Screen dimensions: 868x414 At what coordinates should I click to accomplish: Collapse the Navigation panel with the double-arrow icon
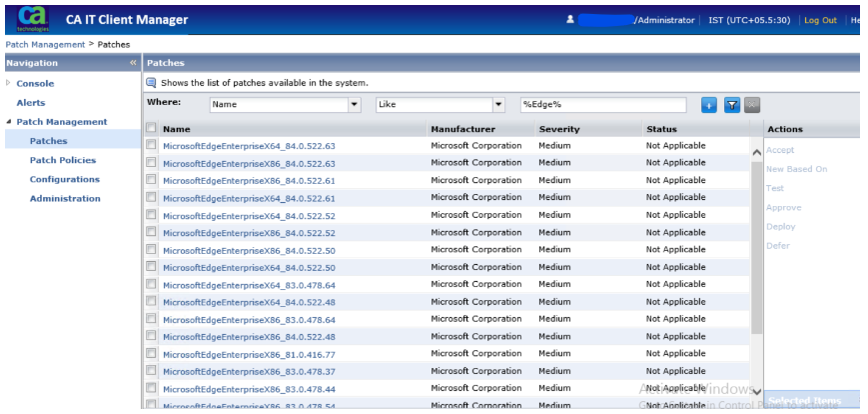coord(133,63)
